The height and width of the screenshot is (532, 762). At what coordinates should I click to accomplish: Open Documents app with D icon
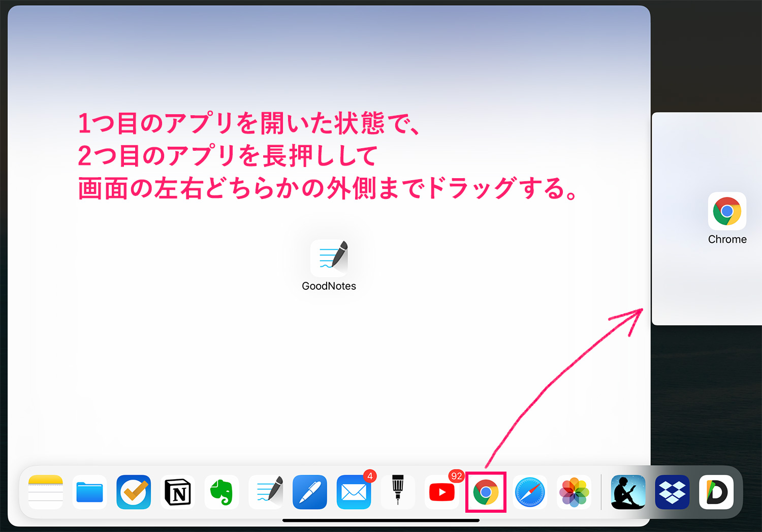click(716, 492)
